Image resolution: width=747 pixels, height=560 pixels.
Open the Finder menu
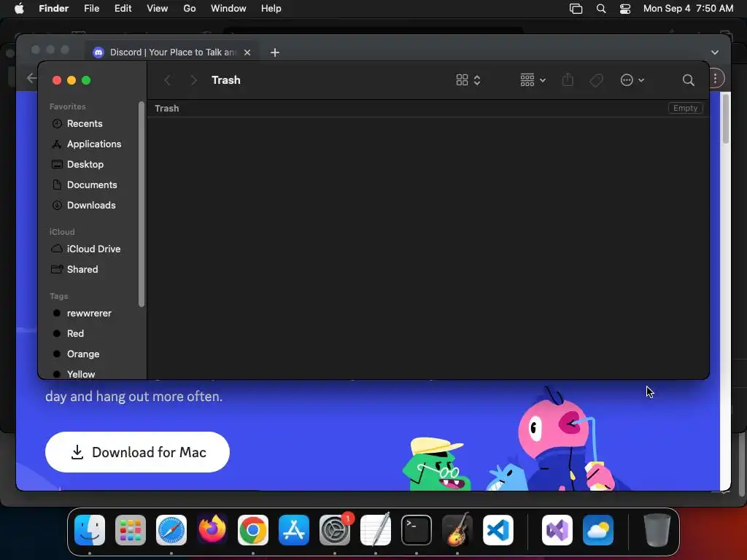click(54, 9)
